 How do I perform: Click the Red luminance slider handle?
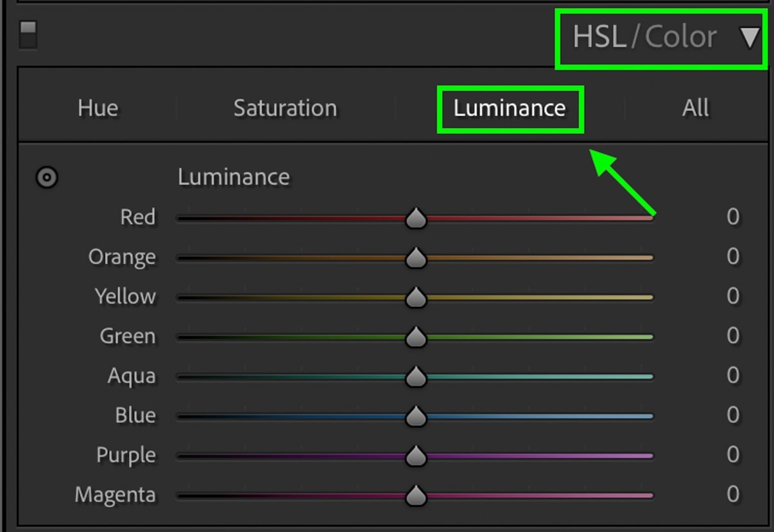pyautogui.click(x=416, y=217)
